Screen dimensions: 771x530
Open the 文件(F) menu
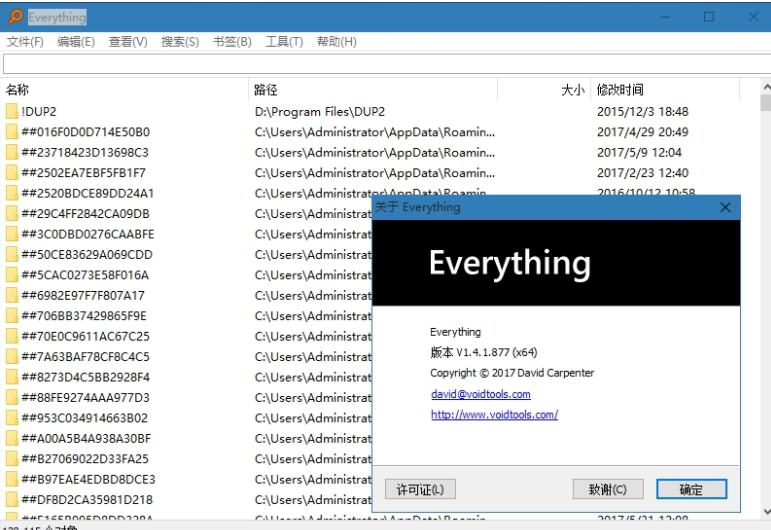[25, 42]
